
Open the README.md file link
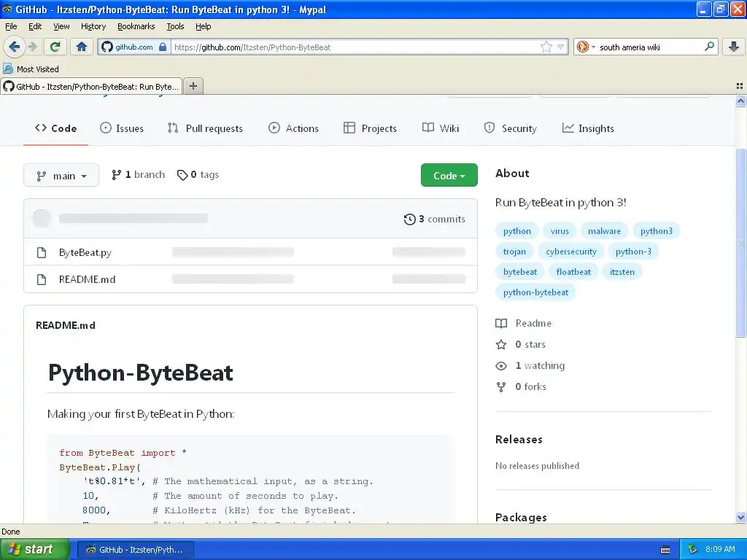coord(88,279)
